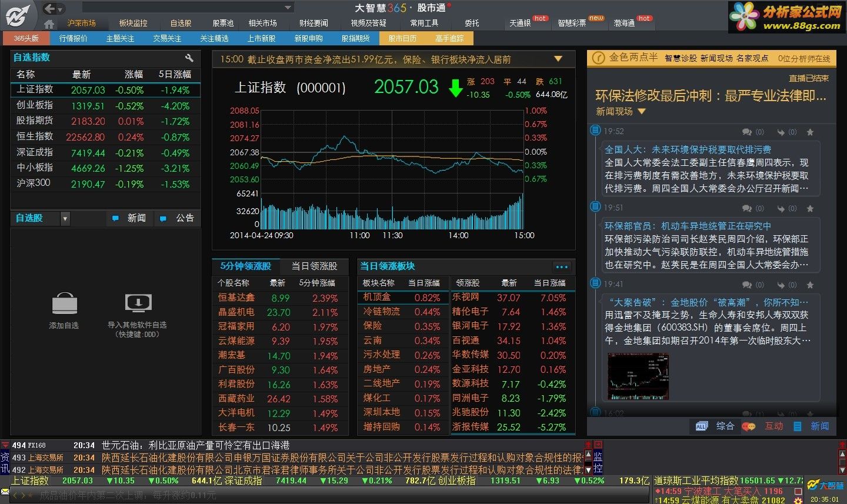The image size is (847, 504).
Task: Select the 板块监控 menu tab
Action: pyautogui.click(x=133, y=23)
